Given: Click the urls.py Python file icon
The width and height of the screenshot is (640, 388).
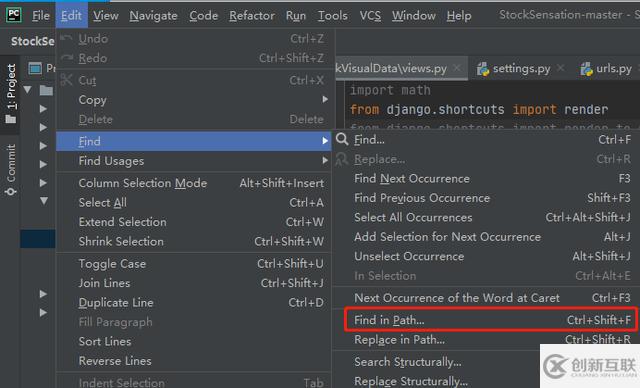Looking at the screenshot, I should 587,69.
